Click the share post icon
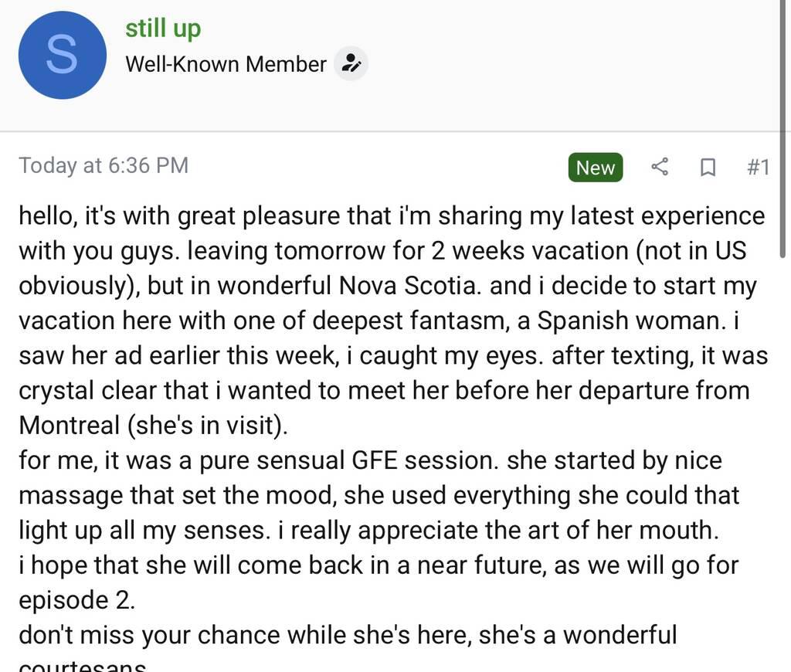The width and height of the screenshot is (791, 672). coord(660,167)
